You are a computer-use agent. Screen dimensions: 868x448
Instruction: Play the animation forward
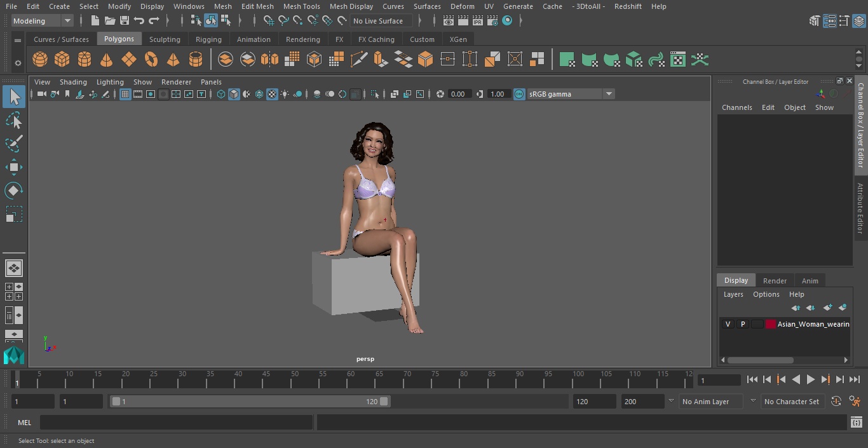pyautogui.click(x=811, y=379)
